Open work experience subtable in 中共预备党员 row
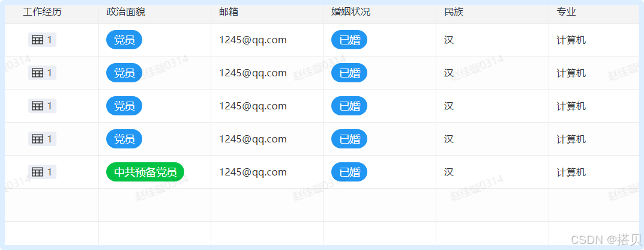 pyautogui.click(x=42, y=172)
